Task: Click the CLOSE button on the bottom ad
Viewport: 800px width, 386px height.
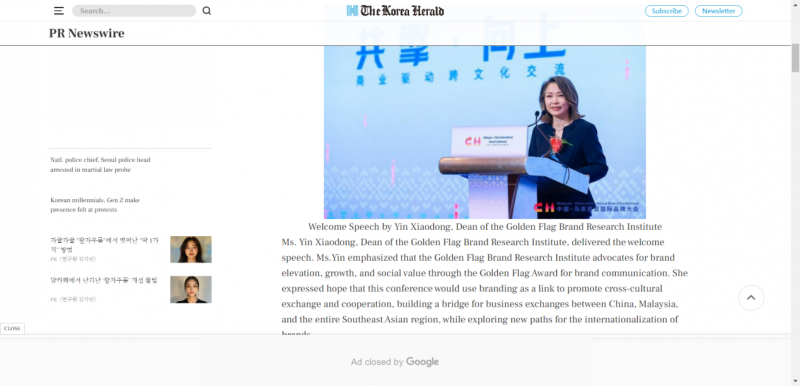Action: point(12,329)
